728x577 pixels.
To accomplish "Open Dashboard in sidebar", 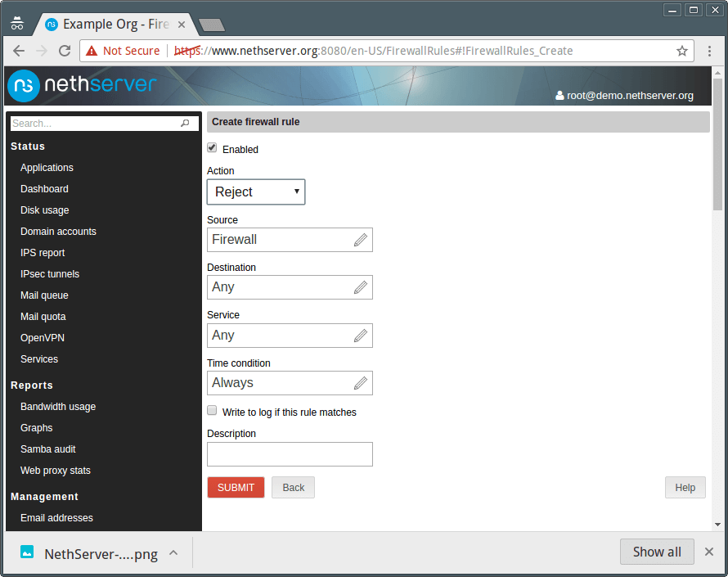I will (x=44, y=189).
